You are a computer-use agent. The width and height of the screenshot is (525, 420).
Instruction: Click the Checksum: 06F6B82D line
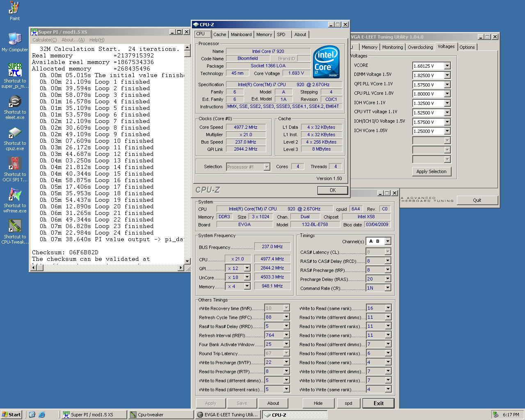click(65, 252)
